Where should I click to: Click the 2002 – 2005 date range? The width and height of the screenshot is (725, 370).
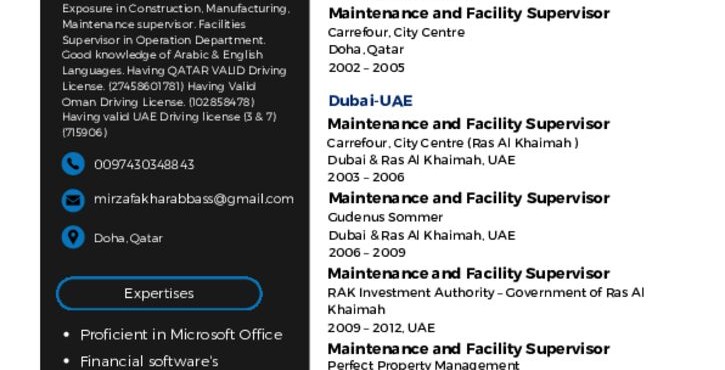click(x=367, y=68)
